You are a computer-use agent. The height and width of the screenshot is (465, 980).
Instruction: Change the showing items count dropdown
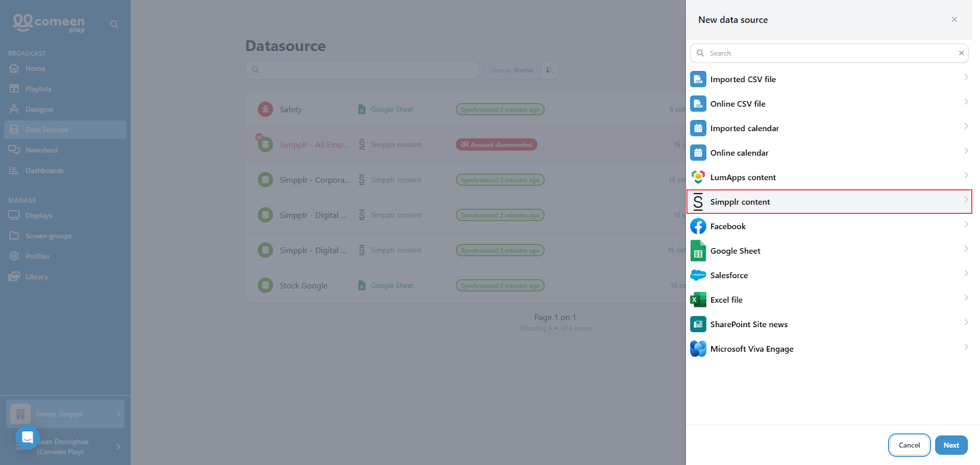(x=553, y=328)
